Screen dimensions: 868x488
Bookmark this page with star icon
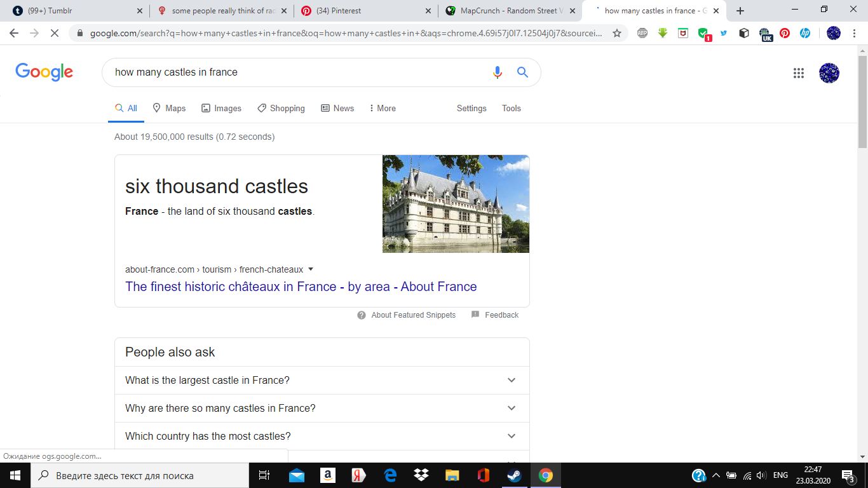click(x=616, y=34)
